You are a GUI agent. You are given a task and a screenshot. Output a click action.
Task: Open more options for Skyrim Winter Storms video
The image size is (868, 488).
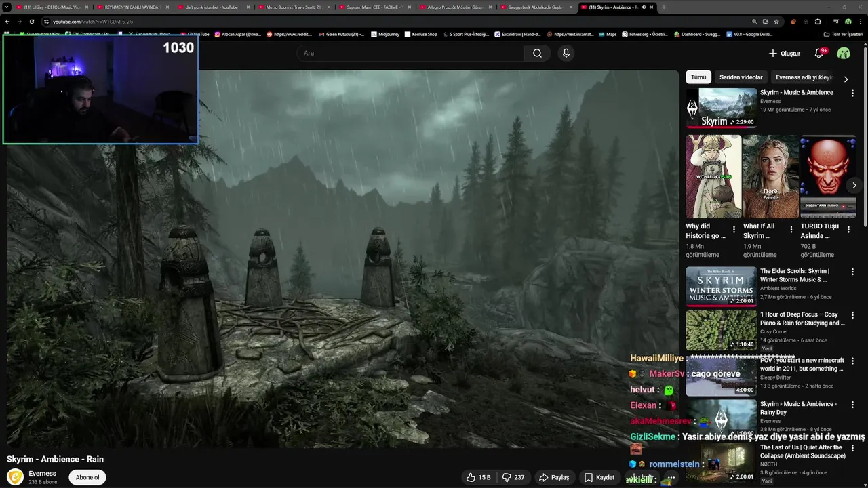[x=852, y=272]
